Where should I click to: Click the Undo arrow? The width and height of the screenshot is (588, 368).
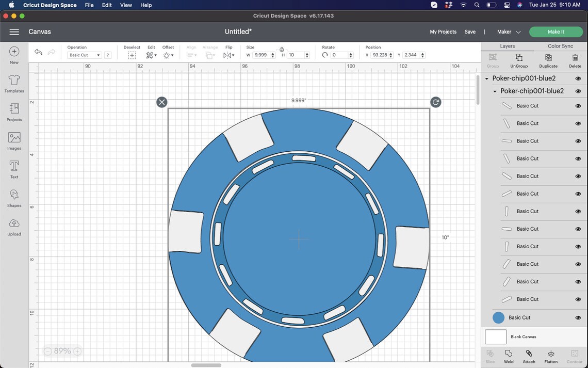(x=38, y=52)
